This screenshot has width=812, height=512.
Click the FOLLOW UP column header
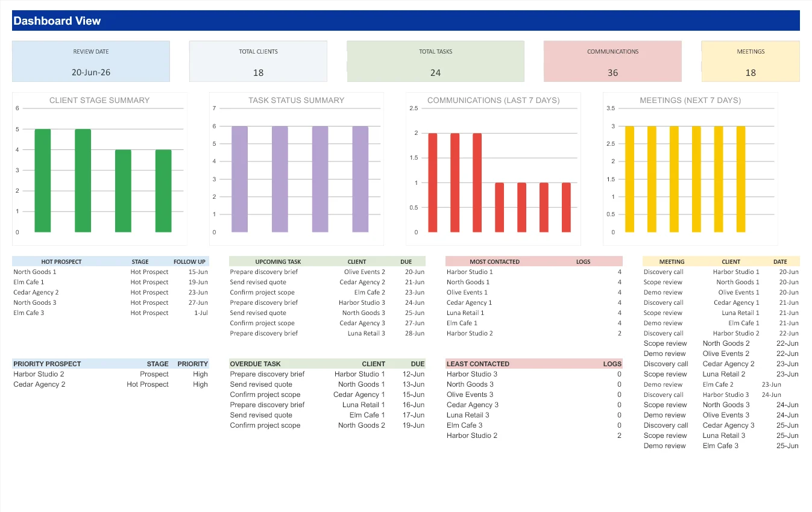189,262
